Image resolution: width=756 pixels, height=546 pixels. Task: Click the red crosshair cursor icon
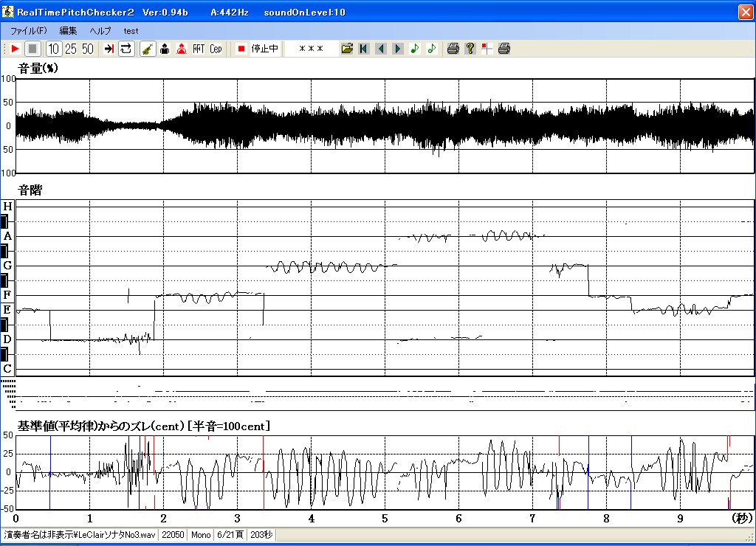coord(487,49)
